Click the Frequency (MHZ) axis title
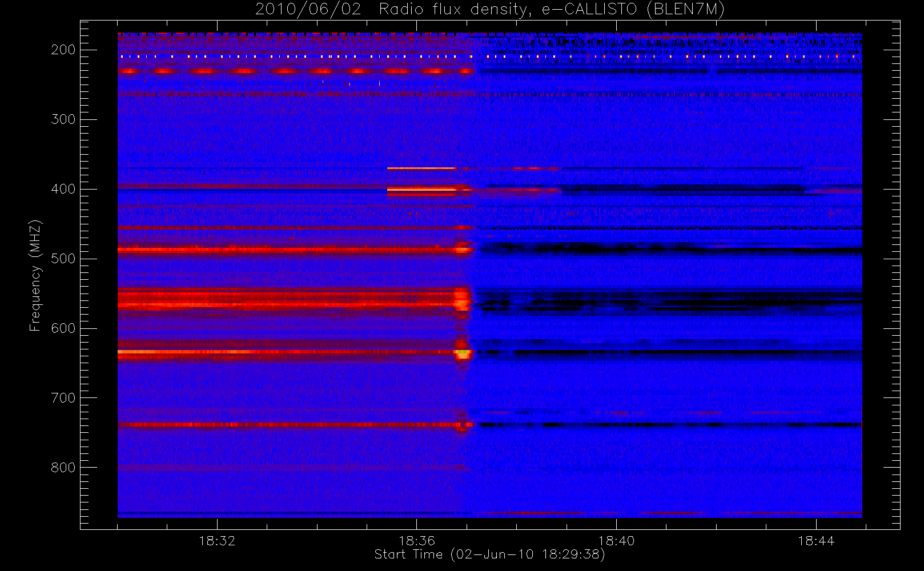Image resolution: width=924 pixels, height=571 pixels. [35, 275]
